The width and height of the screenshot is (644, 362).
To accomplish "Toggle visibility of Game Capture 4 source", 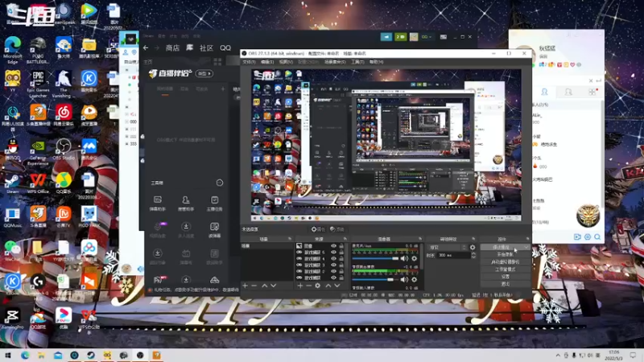I will click(x=333, y=259).
